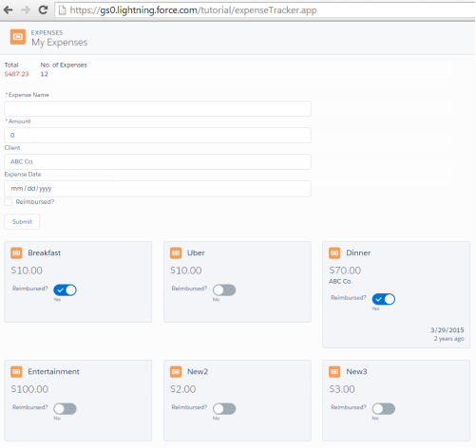476x448 pixels.
Task: Click the New2 card expense icon
Action: [176, 371]
